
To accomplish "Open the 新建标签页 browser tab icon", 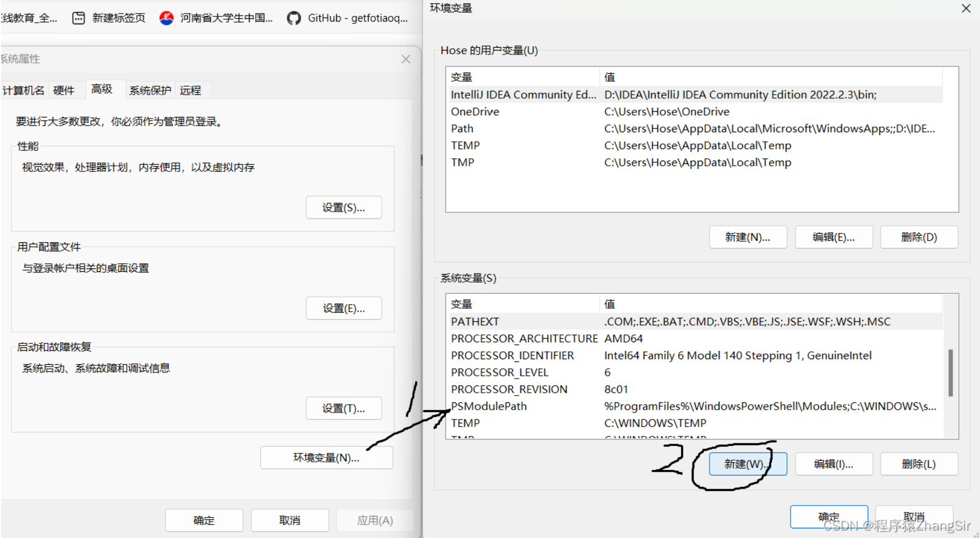I will point(79,18).
